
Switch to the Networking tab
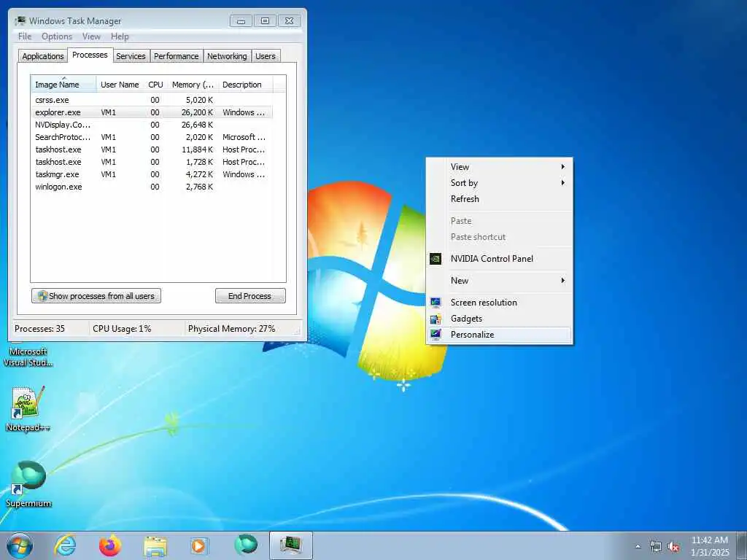(x=228, y=56)
